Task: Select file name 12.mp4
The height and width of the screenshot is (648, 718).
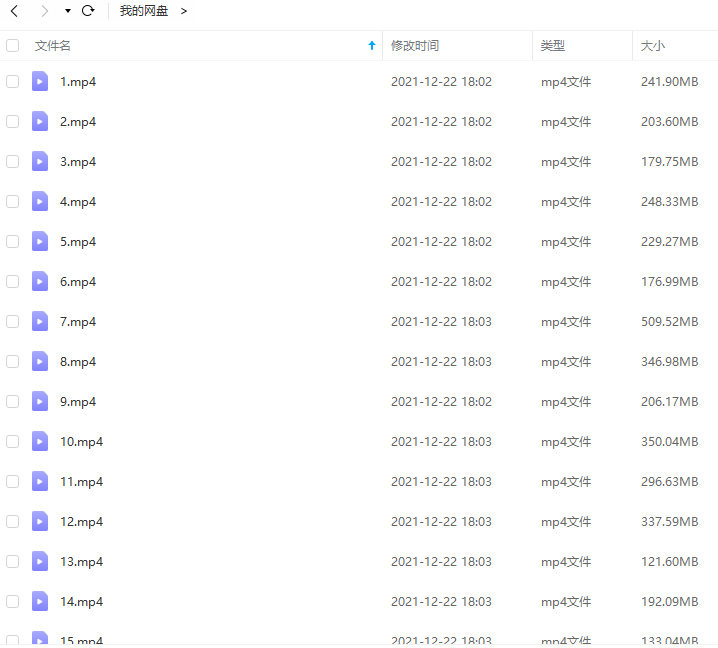Action: [82, 522]
